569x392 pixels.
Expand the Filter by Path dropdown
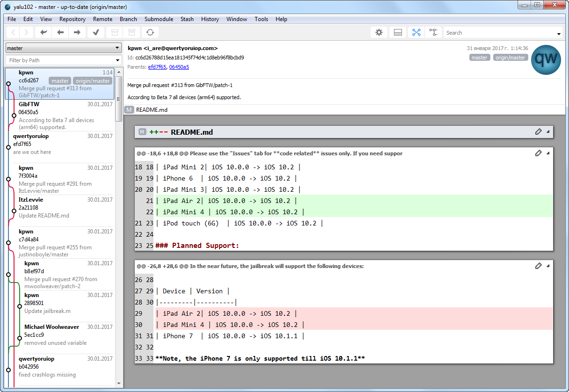click(x=117, y=60)
